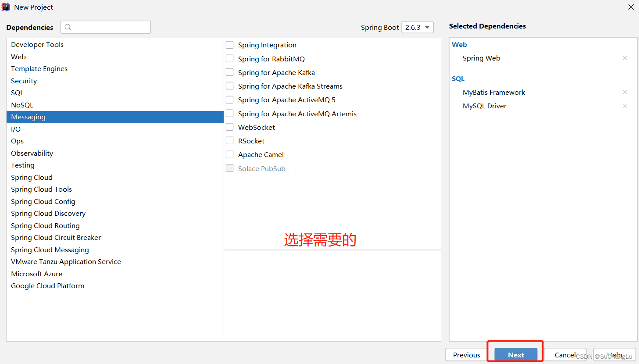This screenshot has height=364, width=639.
Task: Go back with the Previous button
Action: [x=466, y=355]
